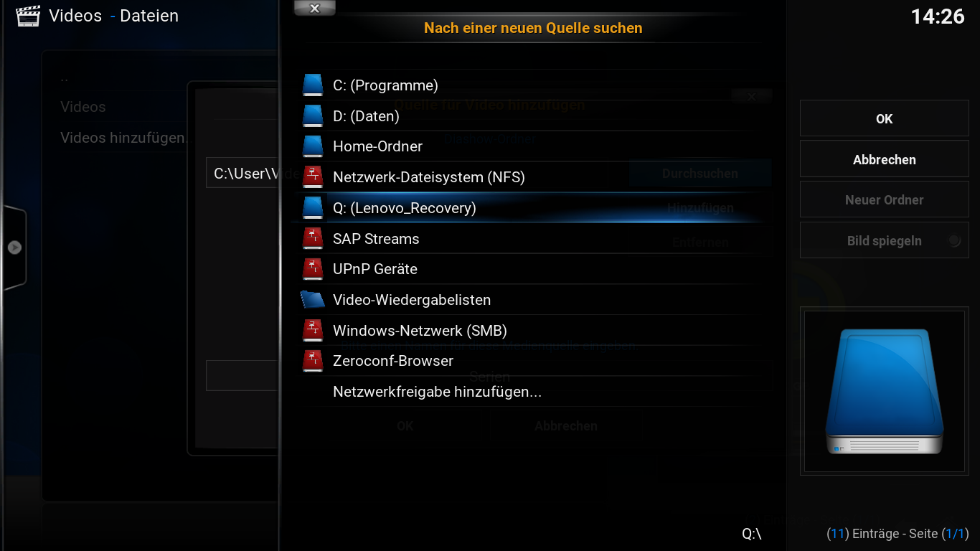Click the large blue drive thumbnail preview
This screenshot has width=980, height=551.
pos(884,391)
